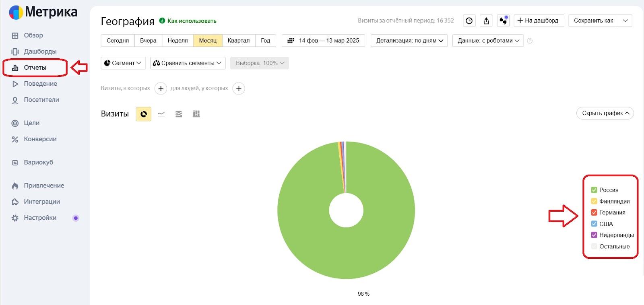Switch to line chart view icon
644x305 pixels.
pyautogui.click(x=161, y=114)
